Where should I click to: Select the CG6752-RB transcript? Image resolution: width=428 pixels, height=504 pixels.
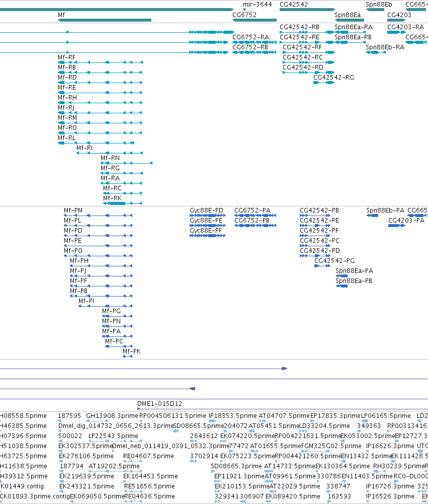pyautogui.click(x=254, y=52)
